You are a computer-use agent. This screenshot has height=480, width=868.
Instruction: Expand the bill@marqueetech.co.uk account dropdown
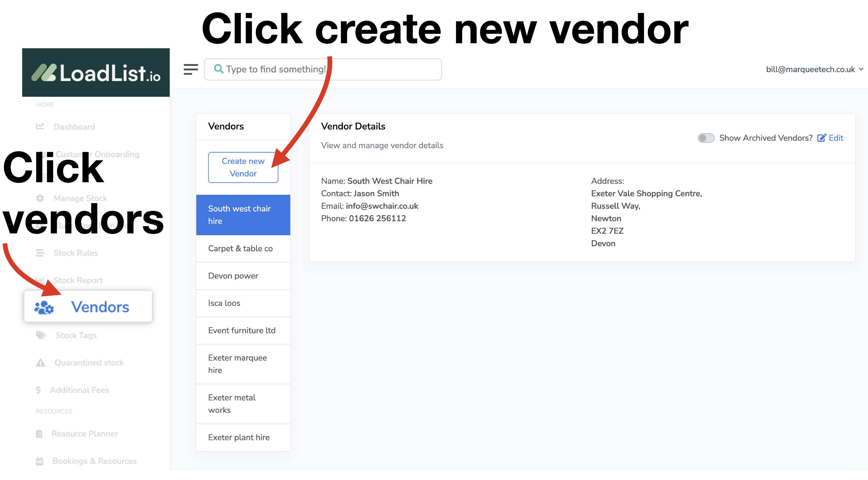click(814, 69)
